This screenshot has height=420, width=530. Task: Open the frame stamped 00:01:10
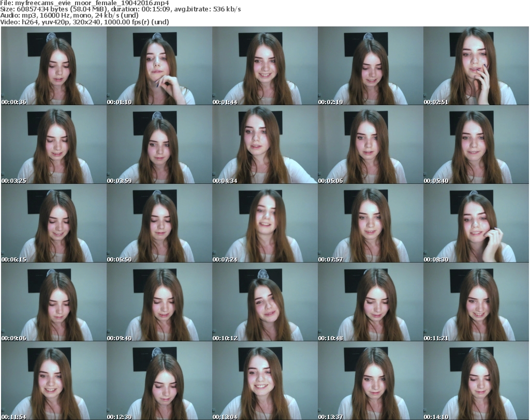click(159, 66)
